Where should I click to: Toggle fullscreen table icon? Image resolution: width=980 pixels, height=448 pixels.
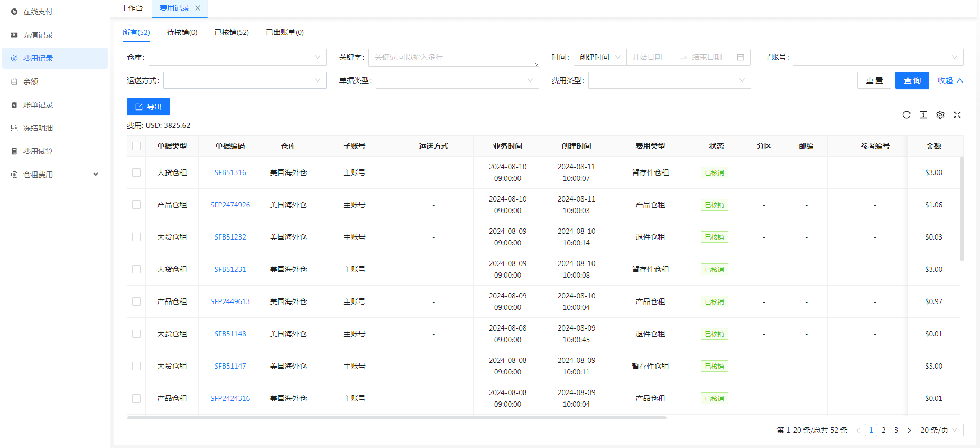[957, 115]
